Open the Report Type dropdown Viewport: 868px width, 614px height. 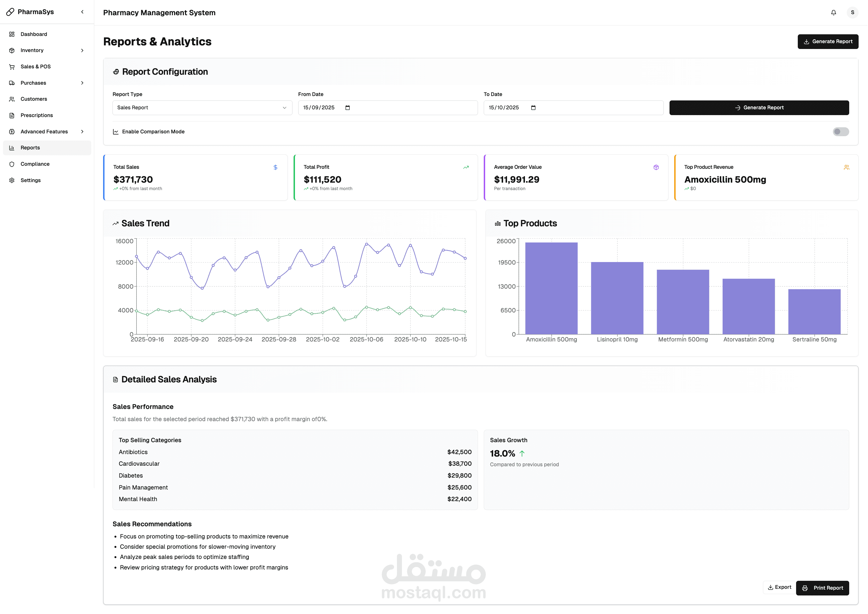202,108
